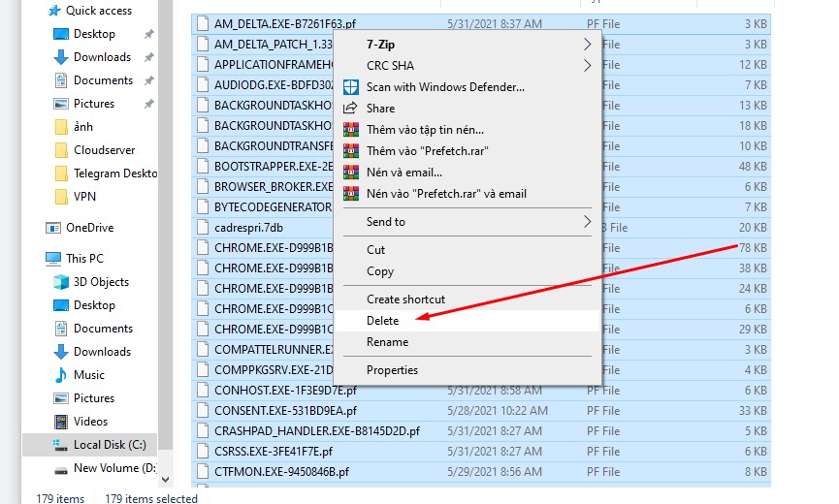Viewport: 839px width, 504px height.
Task: Click the navigation pane scrollbar down arrow
Action: tap(164, 479)
